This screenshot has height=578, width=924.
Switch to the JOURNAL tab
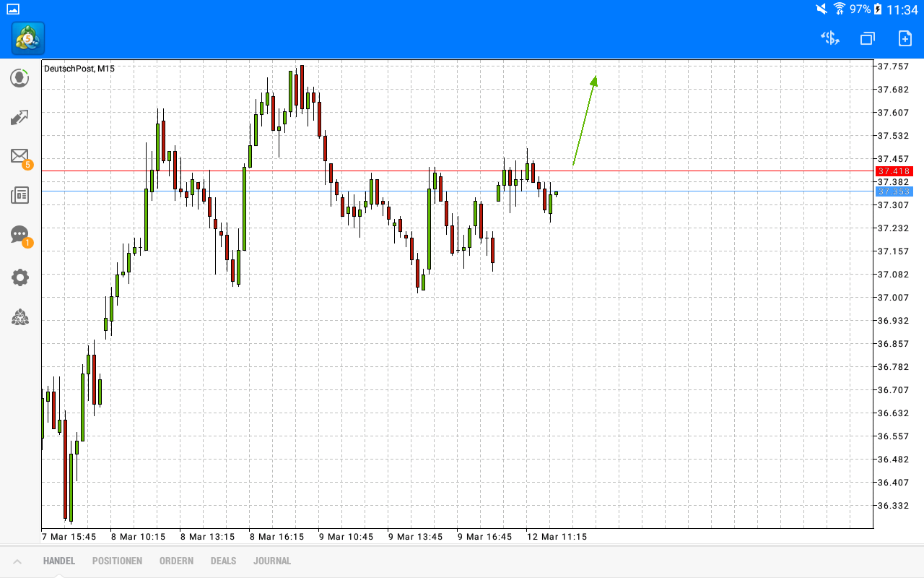pos(272,560)
